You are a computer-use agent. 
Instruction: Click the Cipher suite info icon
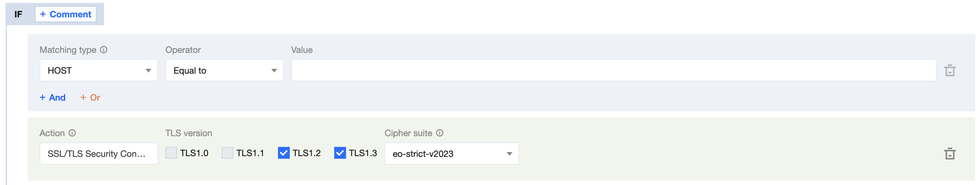439,133
